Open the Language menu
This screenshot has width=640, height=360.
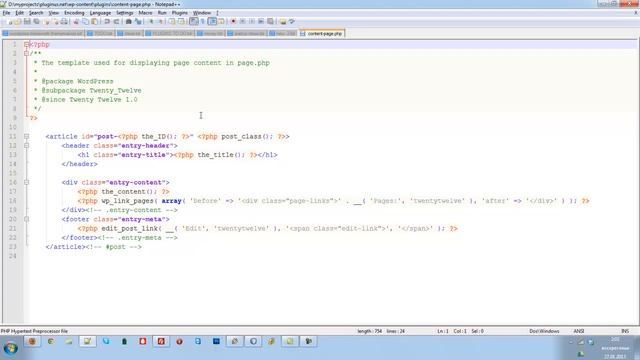click(100, 13)
